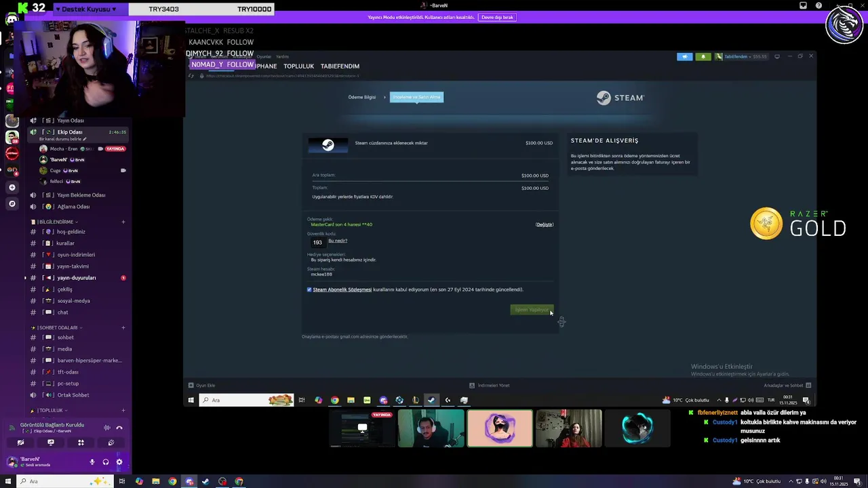The height and width of the screenshot is (488, 868).
Task: Click Oyun Ekle in Steam footer
Action: pyautogui.click(x=202, y=385)
